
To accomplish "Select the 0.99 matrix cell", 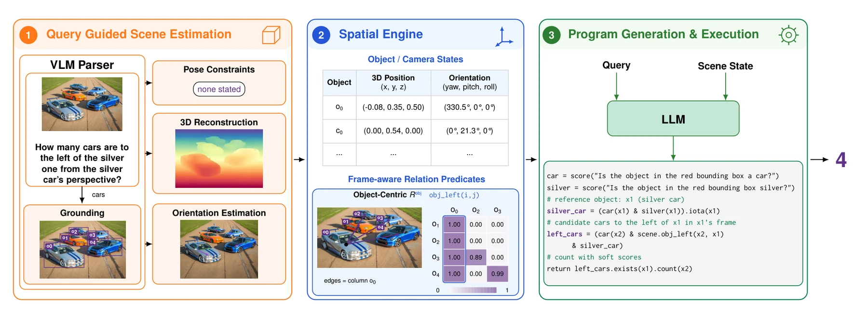I will pos(498,274).
